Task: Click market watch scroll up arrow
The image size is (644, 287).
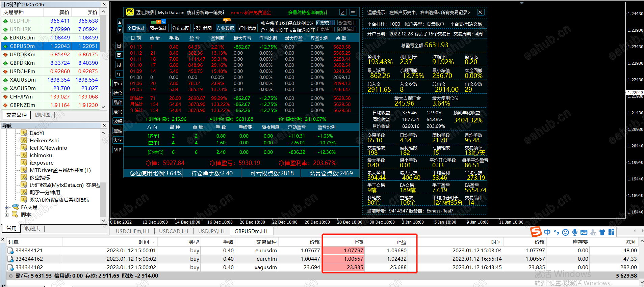Action: click(x=103, y=11)
